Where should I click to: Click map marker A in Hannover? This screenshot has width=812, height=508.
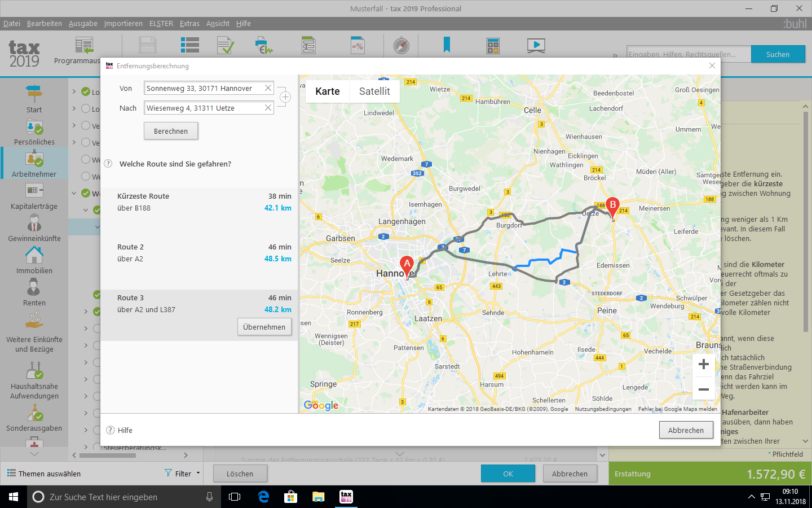[407, 266]
